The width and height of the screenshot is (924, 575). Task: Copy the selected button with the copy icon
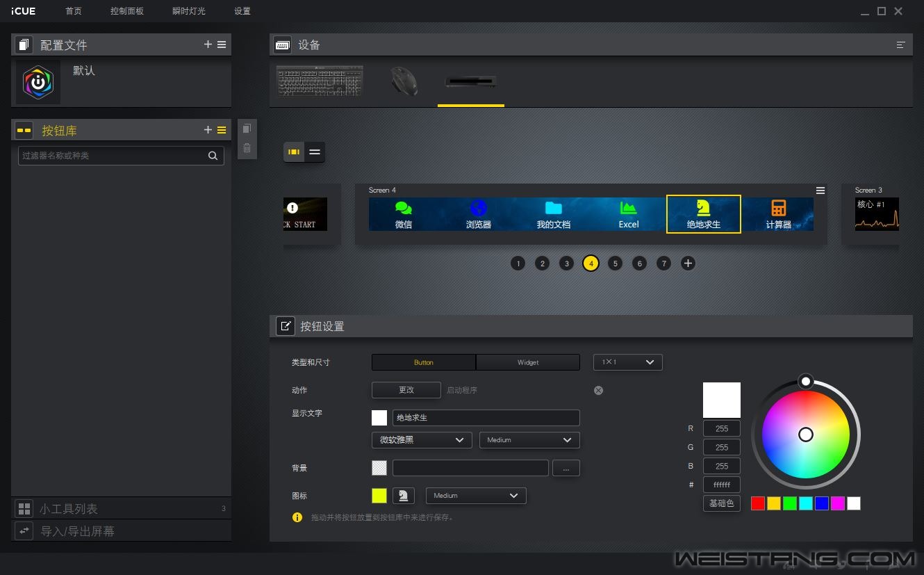click(x=247, y=129)
